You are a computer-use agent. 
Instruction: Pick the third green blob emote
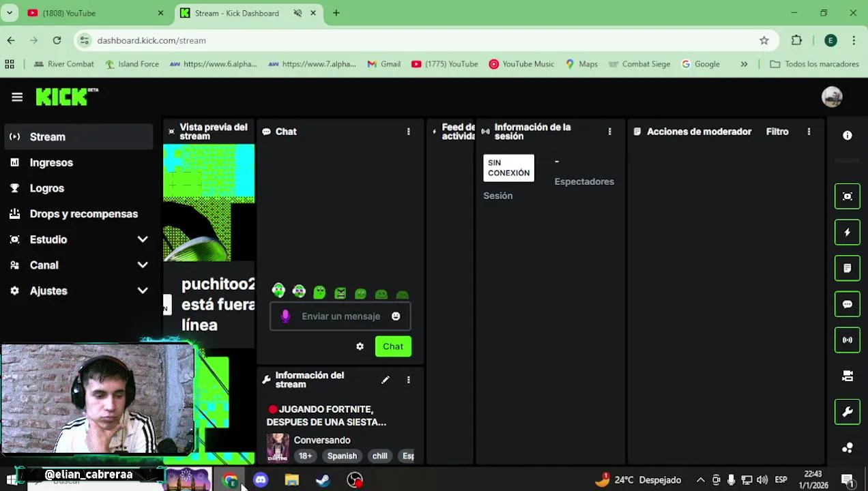[x=319, y=293]
